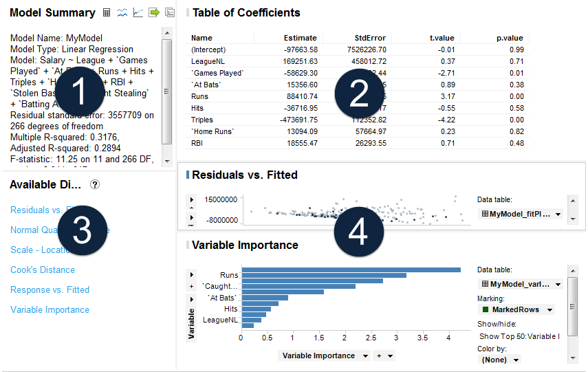Image resolution: width=588 pixels, height=372 pixels.
Task: Sort coefficients by Estimate column header
Action: [x=300, y=38]
